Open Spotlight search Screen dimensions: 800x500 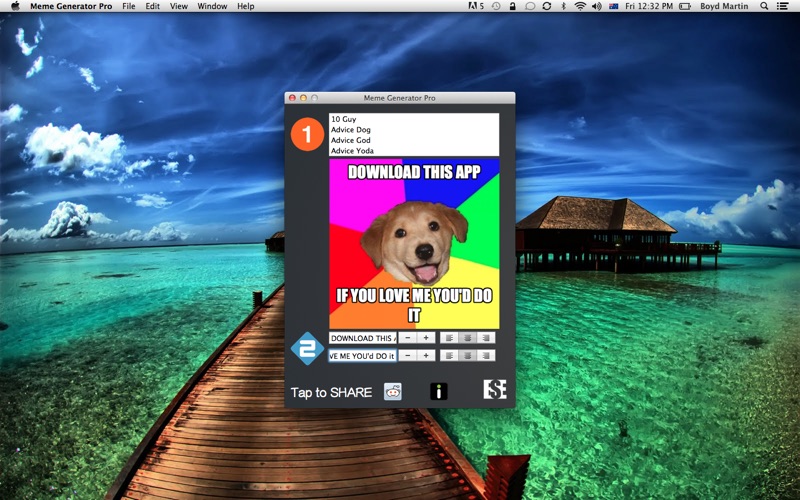[x=764, y=6]
